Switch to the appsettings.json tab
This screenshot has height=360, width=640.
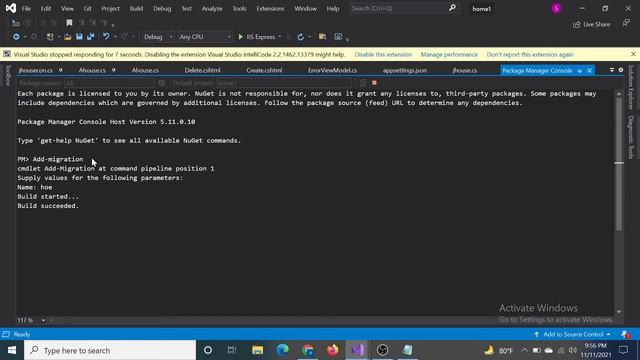405,70
